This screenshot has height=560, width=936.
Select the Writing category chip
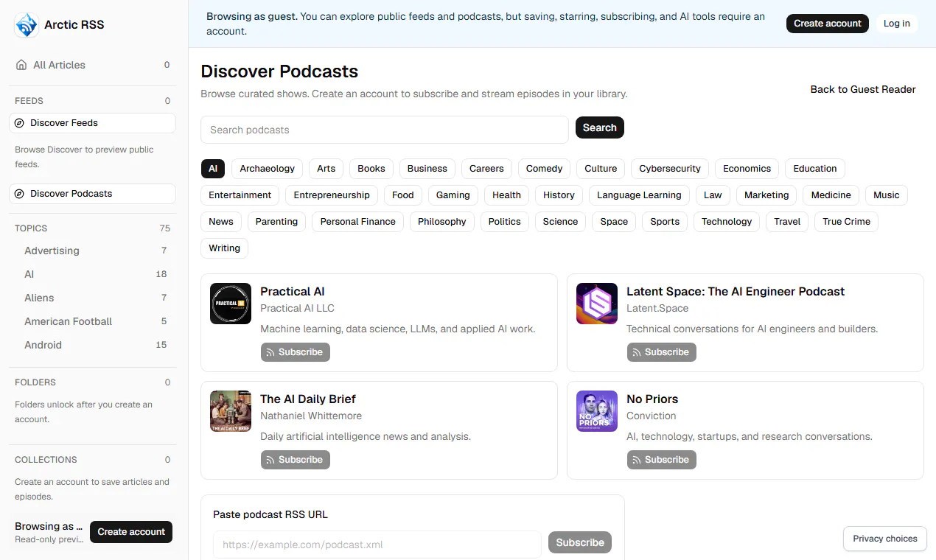point(224,248)
